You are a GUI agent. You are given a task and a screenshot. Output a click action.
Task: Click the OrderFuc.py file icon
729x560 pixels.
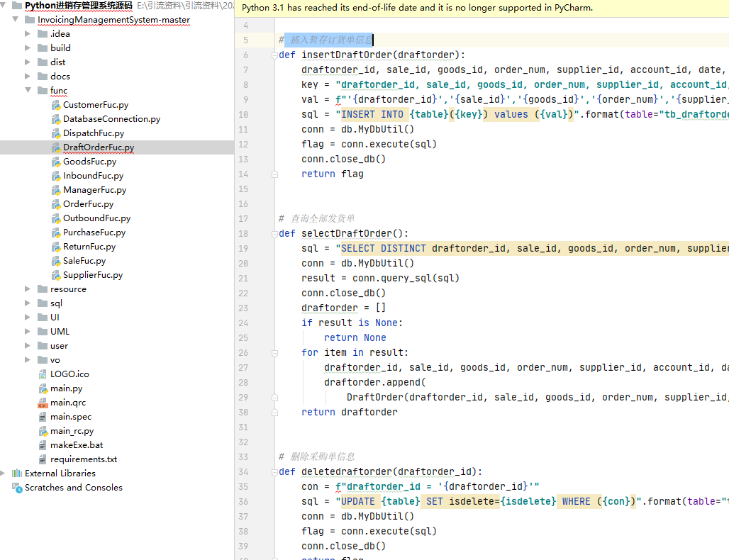(56, 204)
